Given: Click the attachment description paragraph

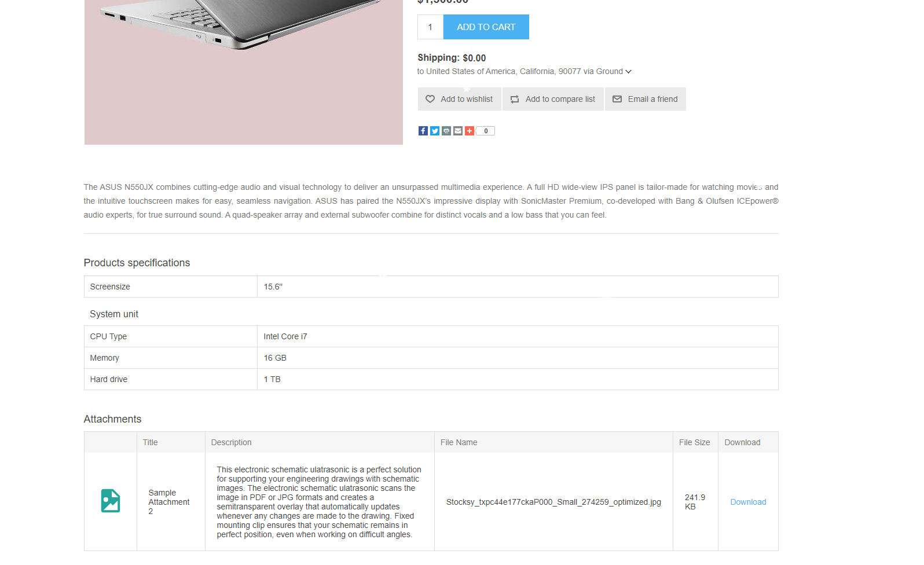Looking at the screenshot, I should point(319,502).
